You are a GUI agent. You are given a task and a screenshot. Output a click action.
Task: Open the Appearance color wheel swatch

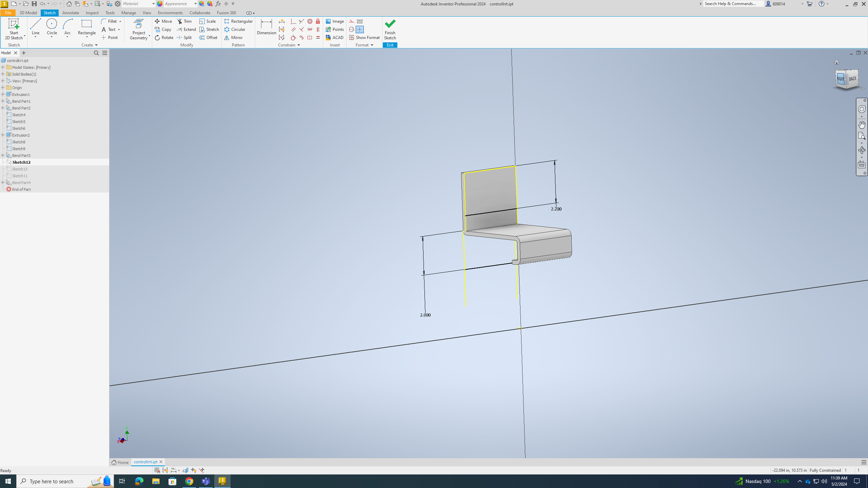coord(160,4)
